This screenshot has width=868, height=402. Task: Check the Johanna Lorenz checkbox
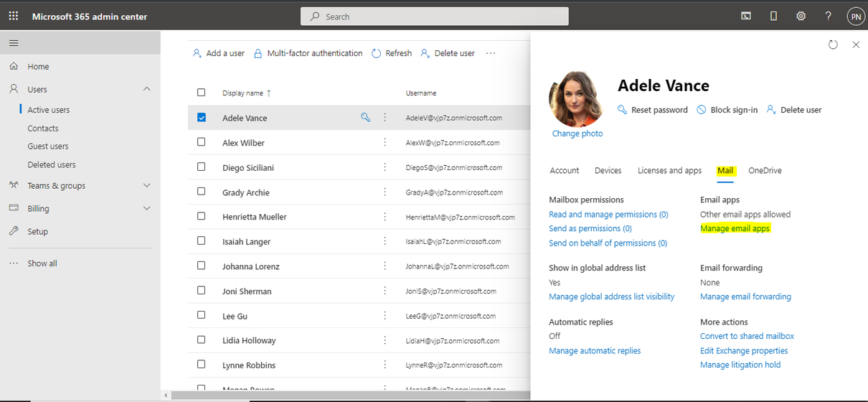coord(201,266)
